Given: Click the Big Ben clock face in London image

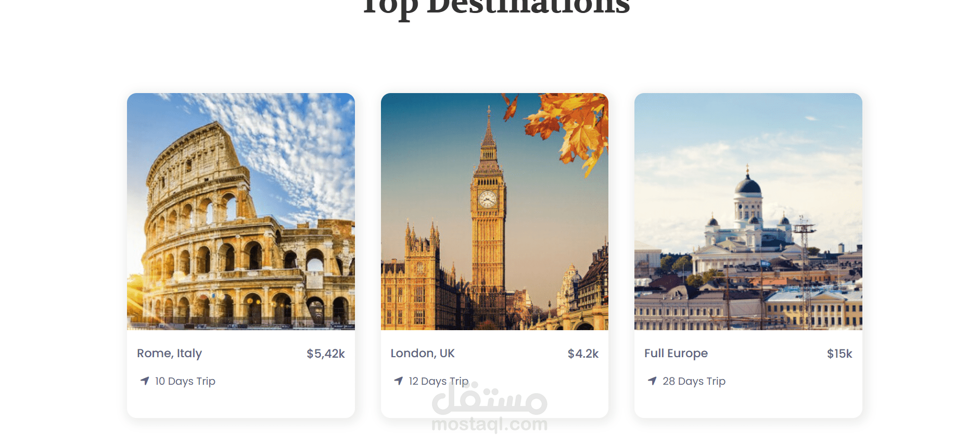Looking at the screenshot, I should (x=488, y=199).
